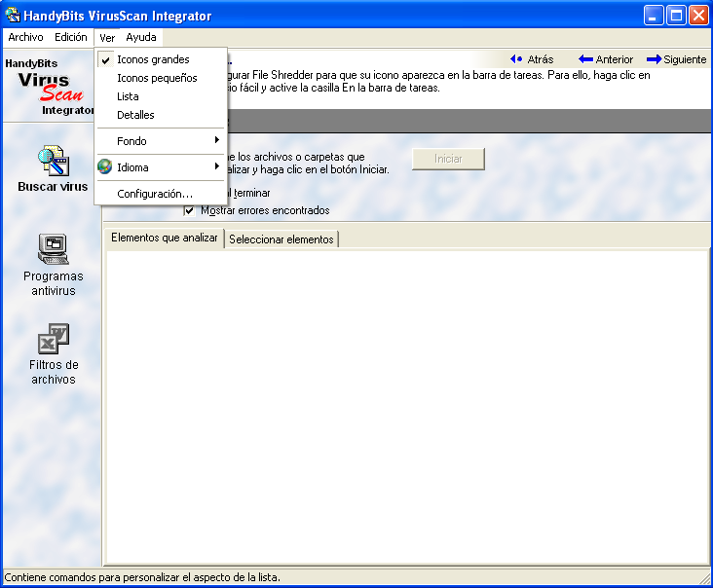The image size is (713, 588).
Task: Close the VirusScan Integrator window
Action: 698,16
